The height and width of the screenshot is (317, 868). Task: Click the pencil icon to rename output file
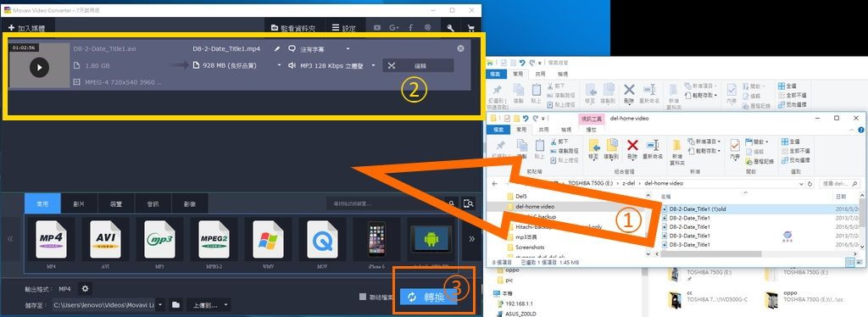pos(277,48)
